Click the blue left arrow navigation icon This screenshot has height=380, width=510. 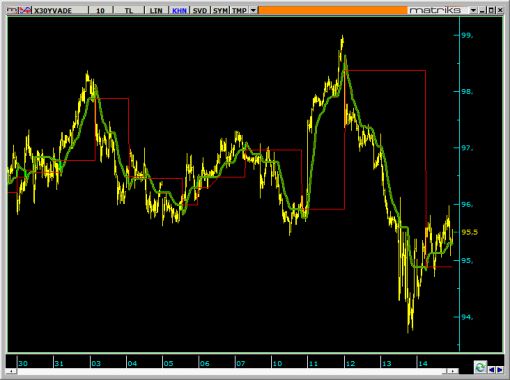[x=491, y=370]
